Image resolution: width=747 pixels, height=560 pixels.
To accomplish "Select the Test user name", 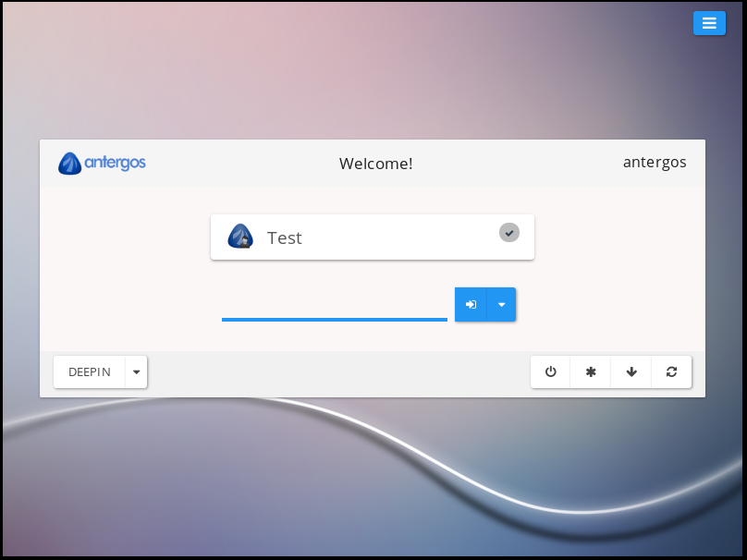I will [285, 237].
